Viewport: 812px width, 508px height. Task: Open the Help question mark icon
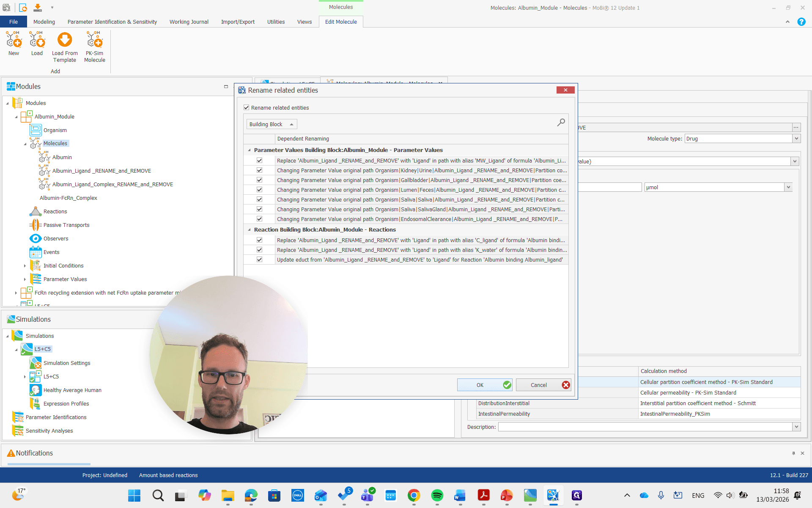click(801, 22)
